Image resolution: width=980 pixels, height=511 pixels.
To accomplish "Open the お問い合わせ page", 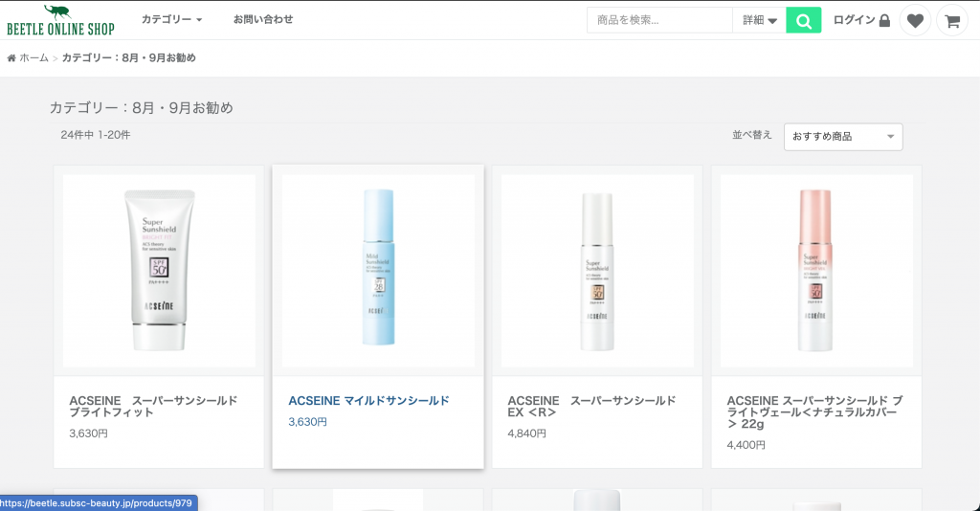I will [263, 19].
